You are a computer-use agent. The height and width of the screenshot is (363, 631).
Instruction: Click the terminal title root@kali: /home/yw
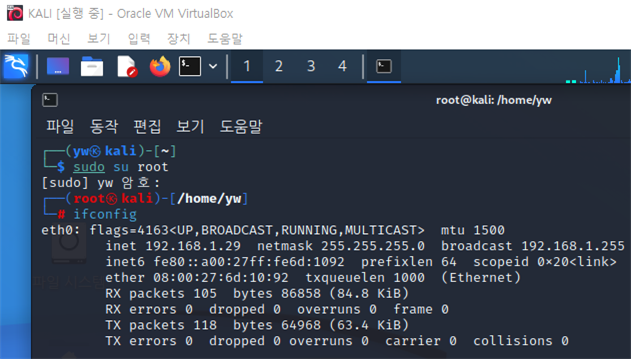(x=494, y=100)
